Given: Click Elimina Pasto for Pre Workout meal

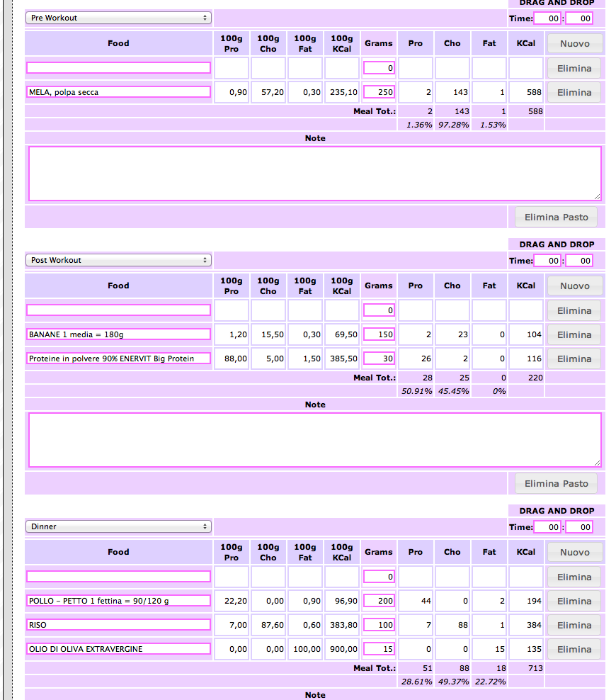Looking at the screenshot, I should (x=557, y=218).
